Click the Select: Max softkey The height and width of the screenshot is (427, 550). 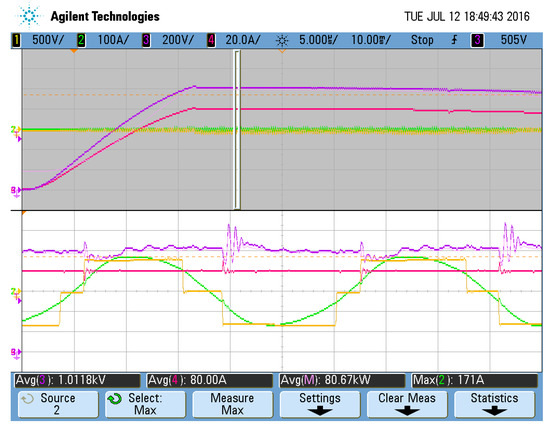(145, 404)
